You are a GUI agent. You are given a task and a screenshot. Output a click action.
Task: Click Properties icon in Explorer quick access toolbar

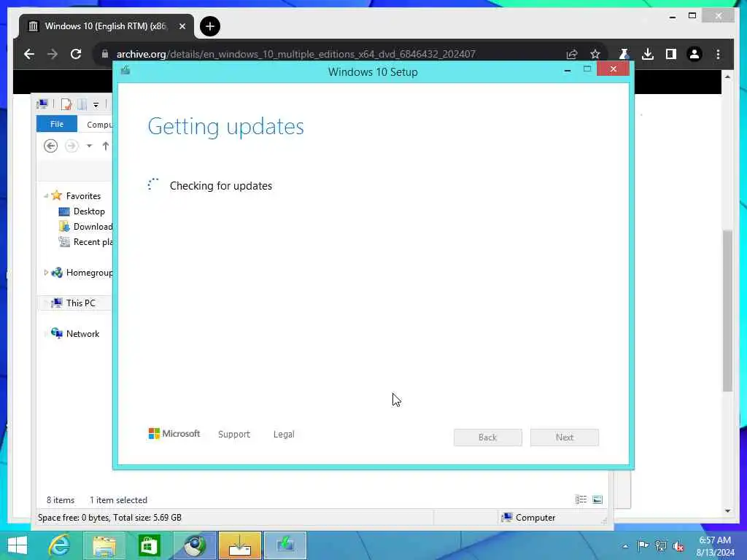click(x=66, y=104)
